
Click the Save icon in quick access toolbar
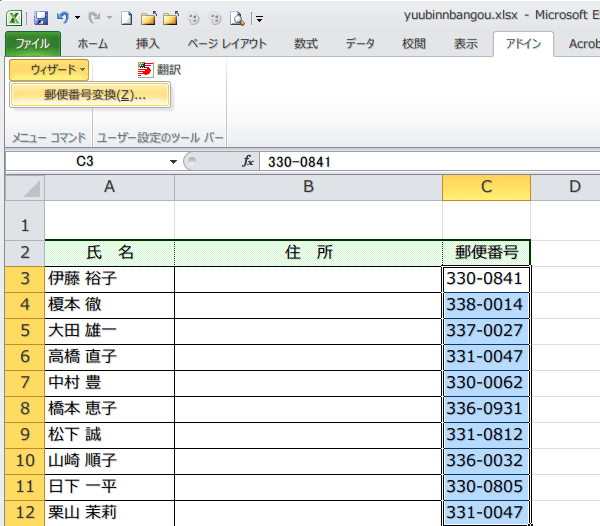tap(41, 18)
